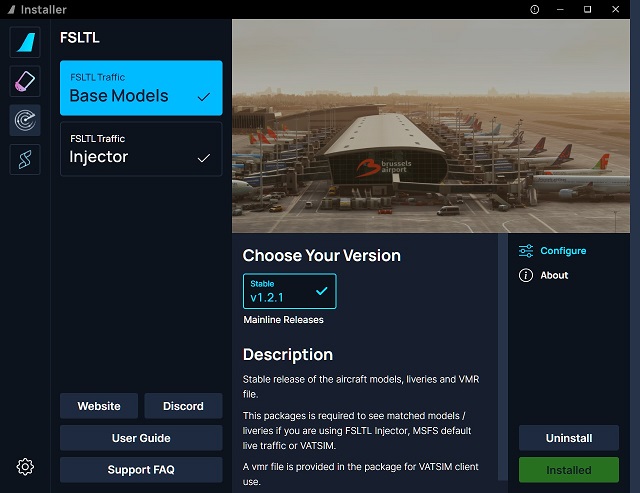Maximize the Installer window

click(587, 9)
